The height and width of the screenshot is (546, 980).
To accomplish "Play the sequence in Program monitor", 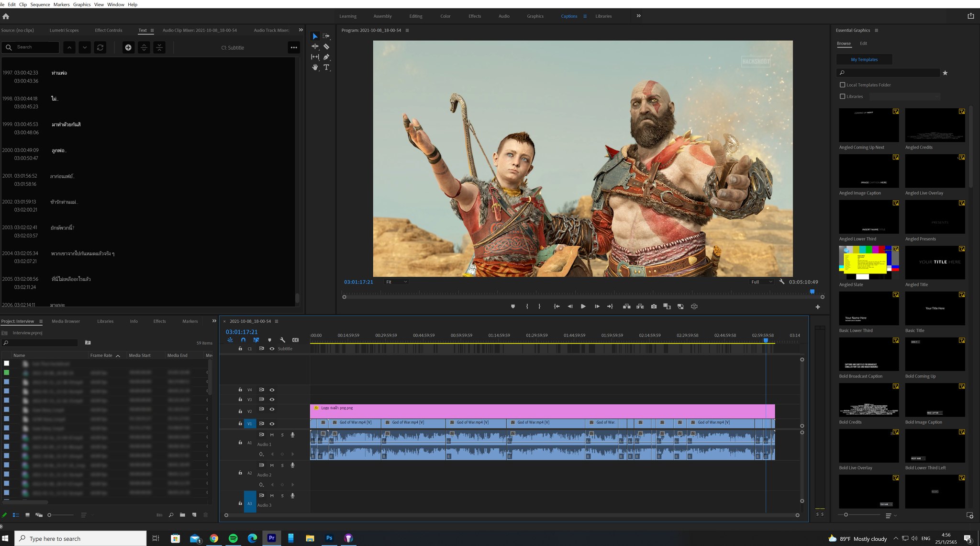I will (583, 307).
